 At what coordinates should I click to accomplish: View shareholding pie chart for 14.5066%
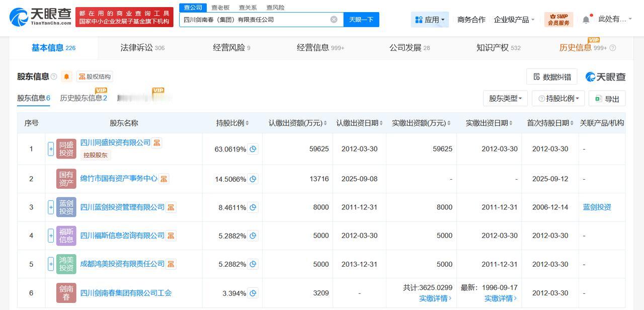pyautogui.click(x=253, y=179)
